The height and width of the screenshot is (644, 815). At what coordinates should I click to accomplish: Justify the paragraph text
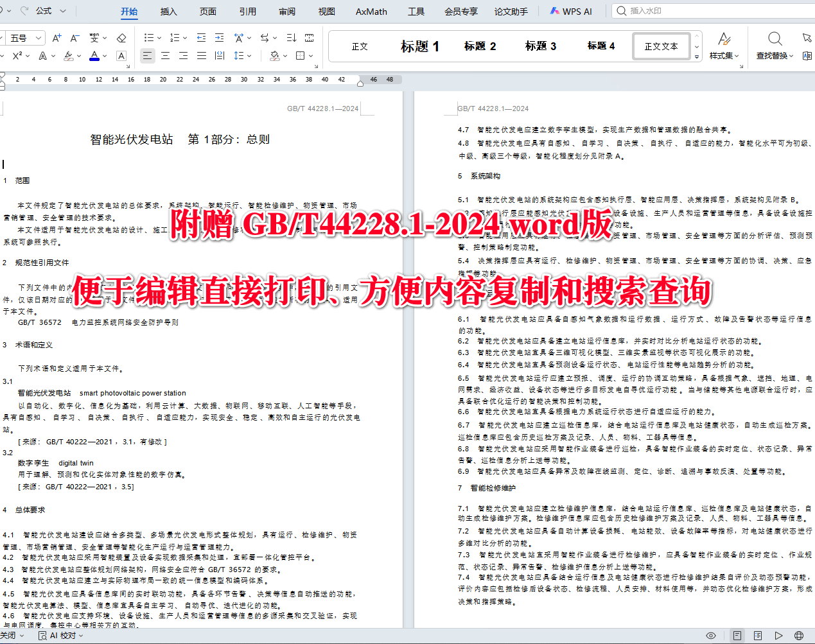(x=202, y=56)
